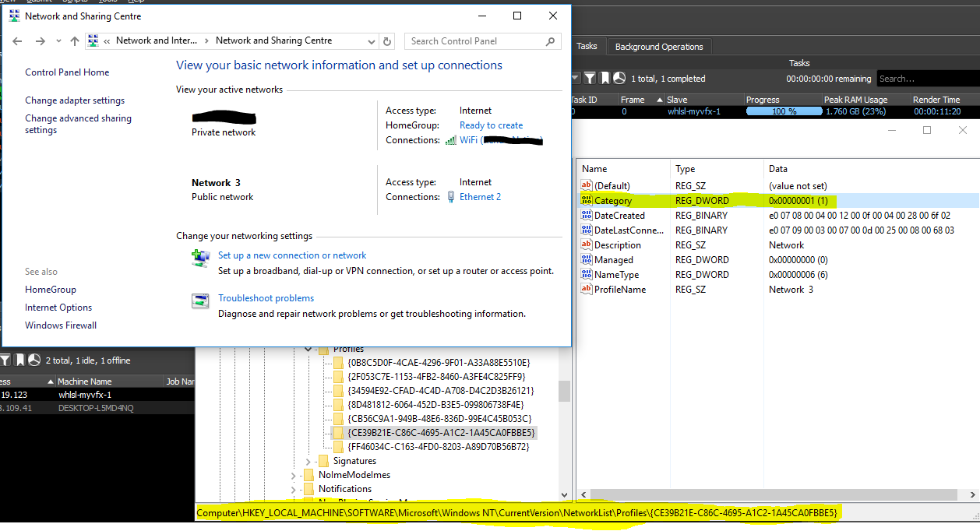The height and width of the screenshot is (531, 980).
Task: Click the ProfileName string value icon
Action: pyautogui.click(x=587, y=290)
